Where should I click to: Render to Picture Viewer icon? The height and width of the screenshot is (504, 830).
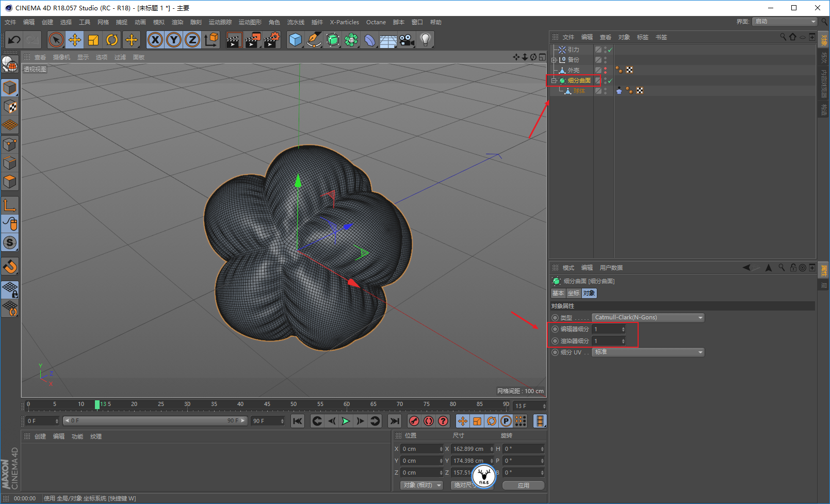tap(253, 40)
